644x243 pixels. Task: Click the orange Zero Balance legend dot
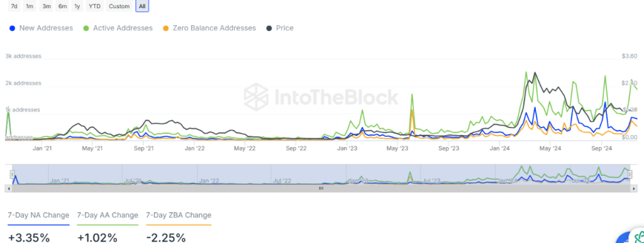[165, 28]
